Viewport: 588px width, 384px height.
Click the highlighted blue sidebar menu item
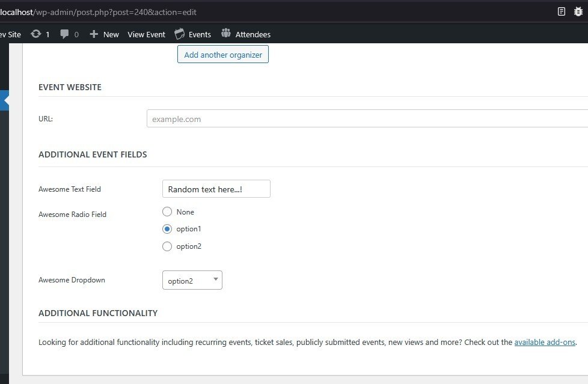(x=4, y=100)
